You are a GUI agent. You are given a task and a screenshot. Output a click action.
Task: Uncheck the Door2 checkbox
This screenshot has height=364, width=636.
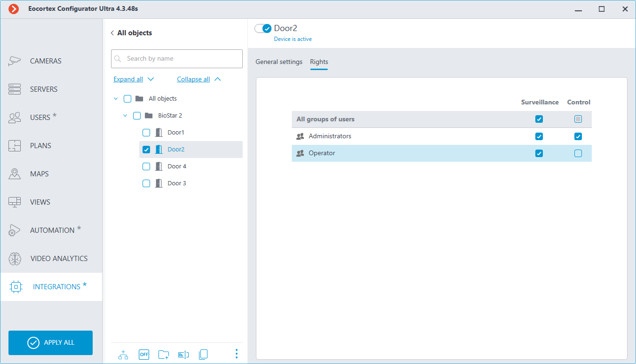(x=146, y=150)
